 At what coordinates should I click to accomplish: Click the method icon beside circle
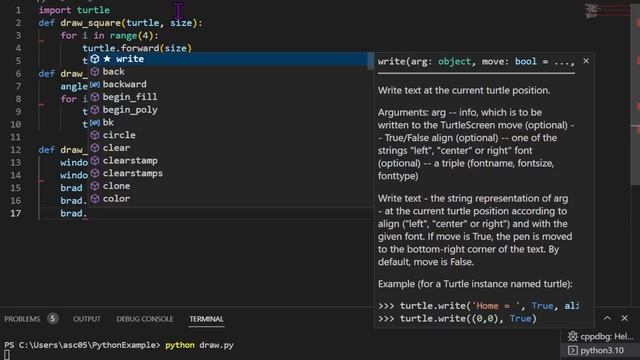click(x=95, y=135)
